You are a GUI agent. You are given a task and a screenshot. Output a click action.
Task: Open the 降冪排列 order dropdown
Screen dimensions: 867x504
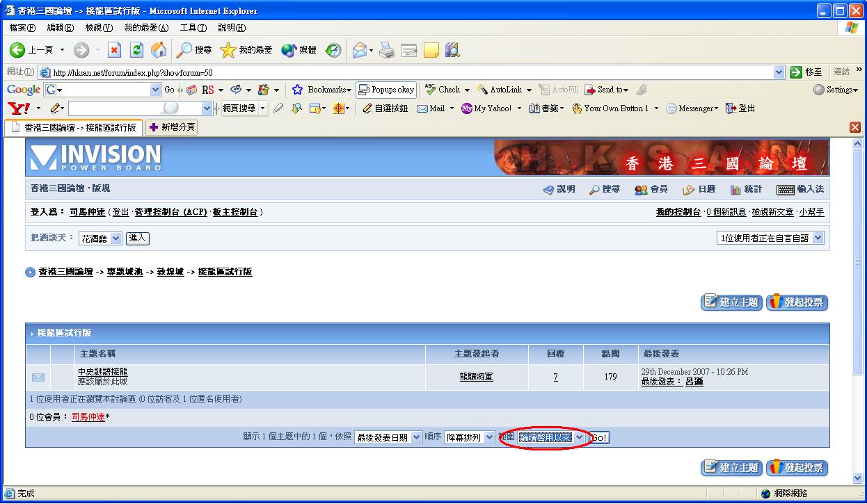click(469, 437)
